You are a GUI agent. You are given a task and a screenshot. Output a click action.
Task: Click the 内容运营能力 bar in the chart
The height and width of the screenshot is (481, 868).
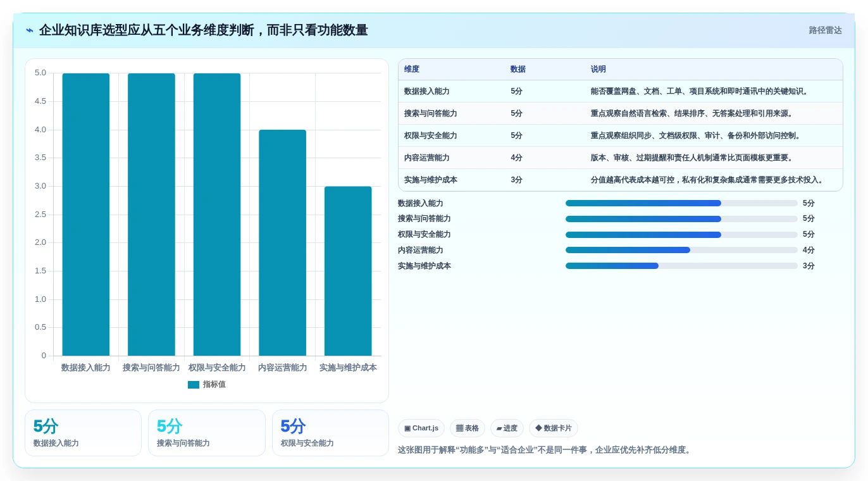[282, 243]
